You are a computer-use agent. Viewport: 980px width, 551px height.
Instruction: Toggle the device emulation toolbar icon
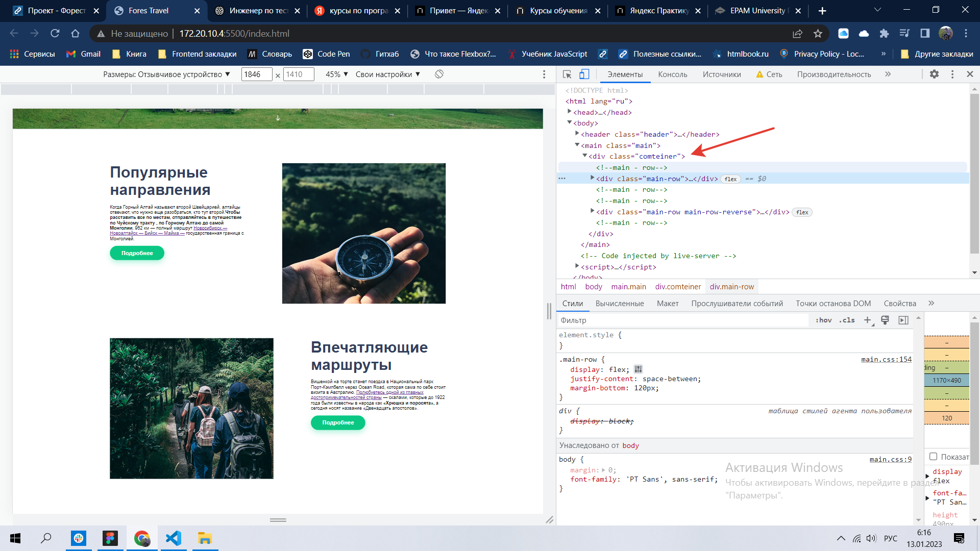583,74
